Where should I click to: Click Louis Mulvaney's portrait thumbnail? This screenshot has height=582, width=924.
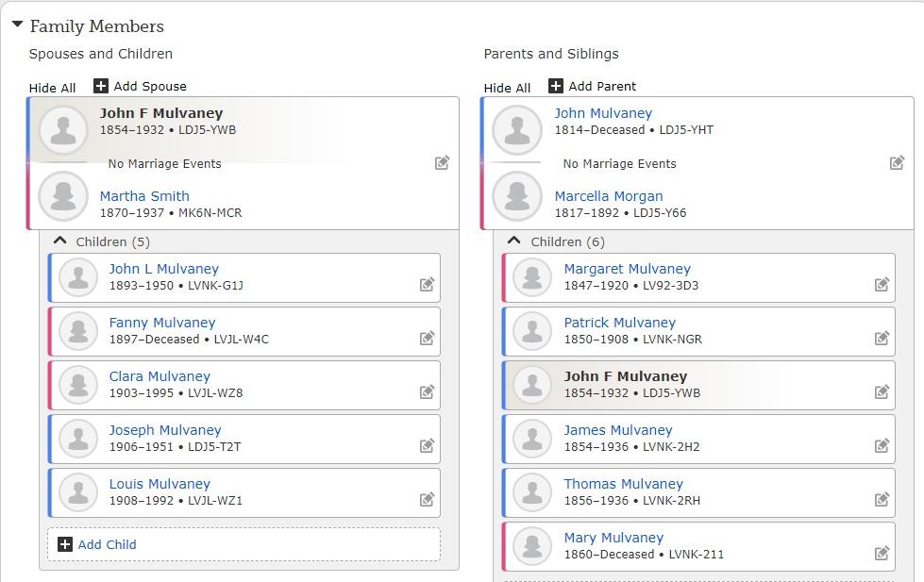pos(78,492)
